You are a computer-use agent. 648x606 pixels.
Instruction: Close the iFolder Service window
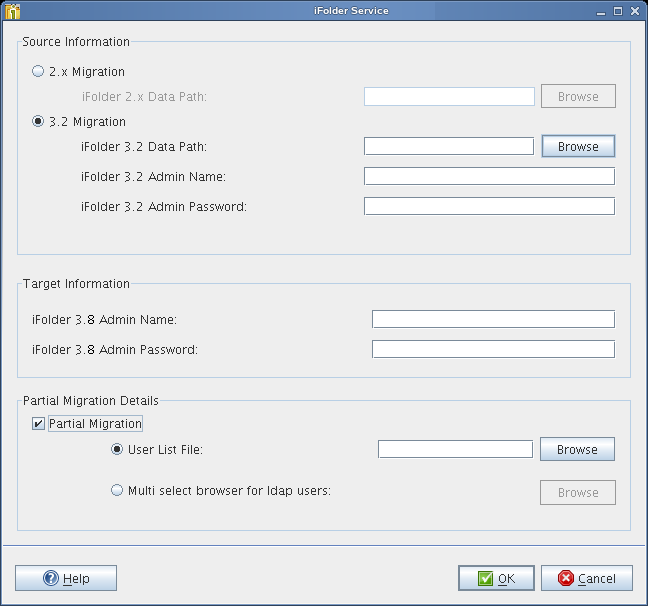(x=635, y=11)
